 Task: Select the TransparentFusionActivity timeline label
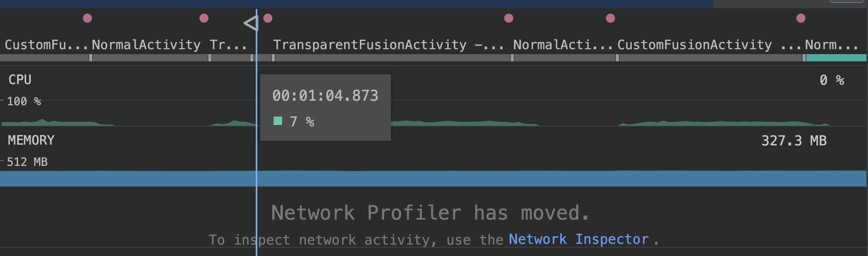point(370,45)
